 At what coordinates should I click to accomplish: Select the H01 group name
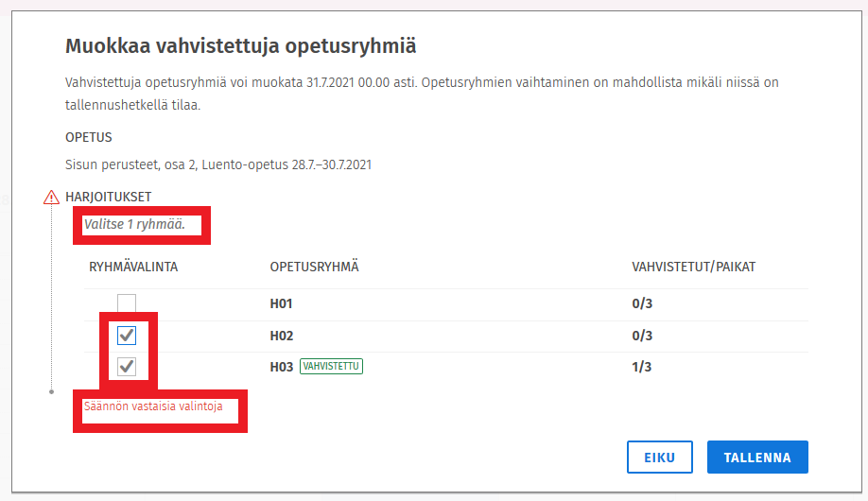[x=282, y=304]
